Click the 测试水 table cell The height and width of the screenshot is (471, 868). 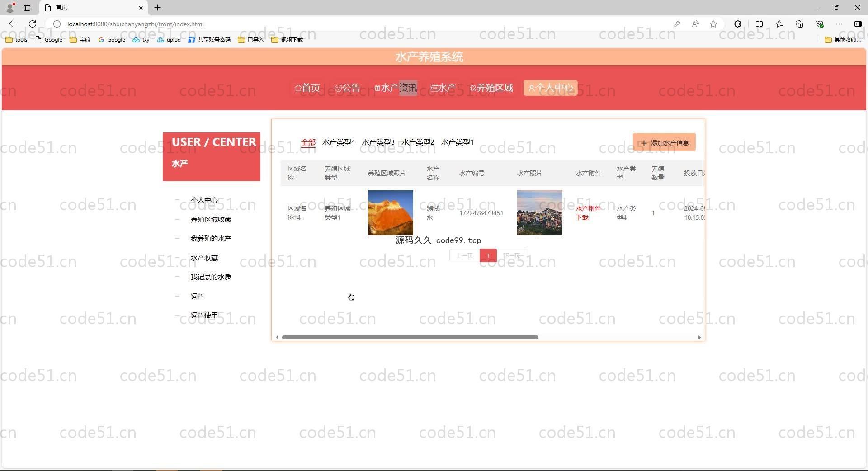click(x=433, y=213)
